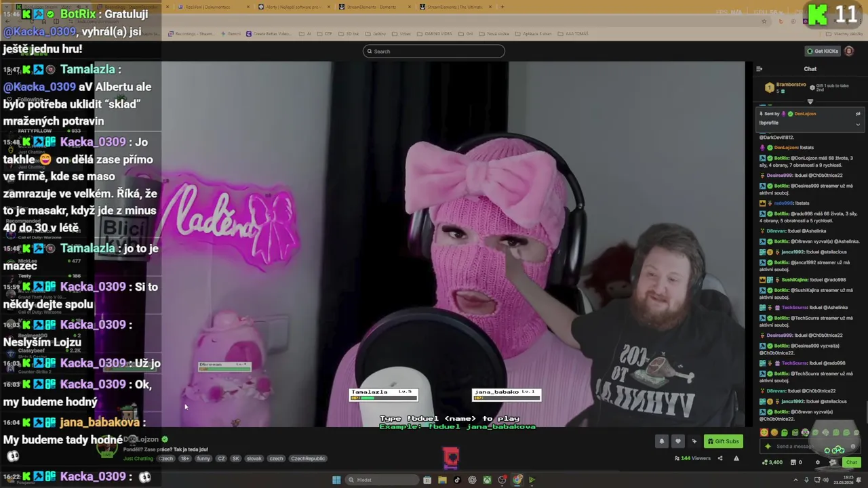Click the Gift Subs button
The width and height of the screenshot is (868, 488).
(723, 441)
